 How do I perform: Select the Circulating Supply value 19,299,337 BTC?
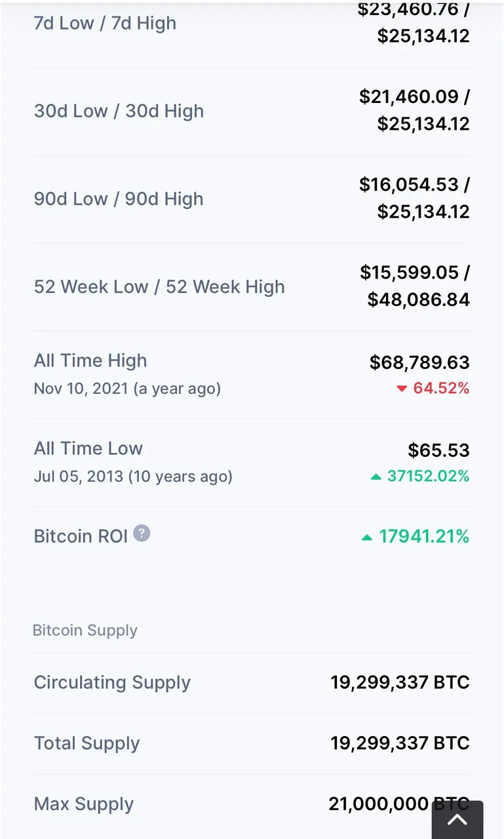[400, 682]
